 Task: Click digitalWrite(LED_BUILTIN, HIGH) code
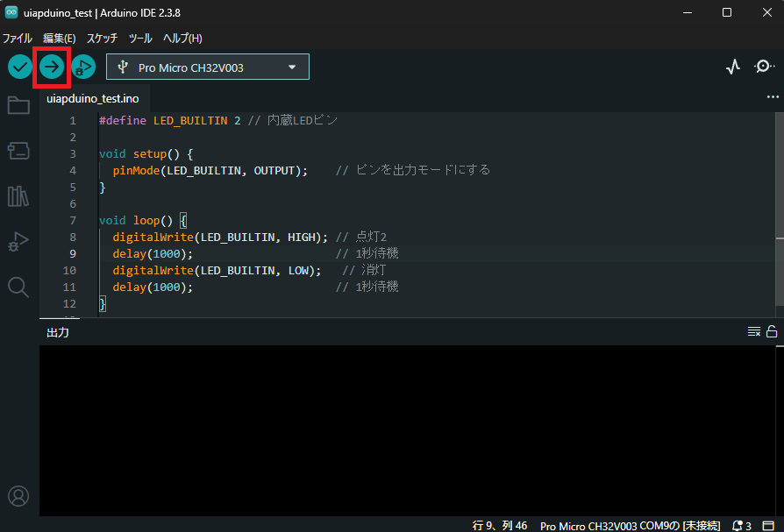(220, 237)
